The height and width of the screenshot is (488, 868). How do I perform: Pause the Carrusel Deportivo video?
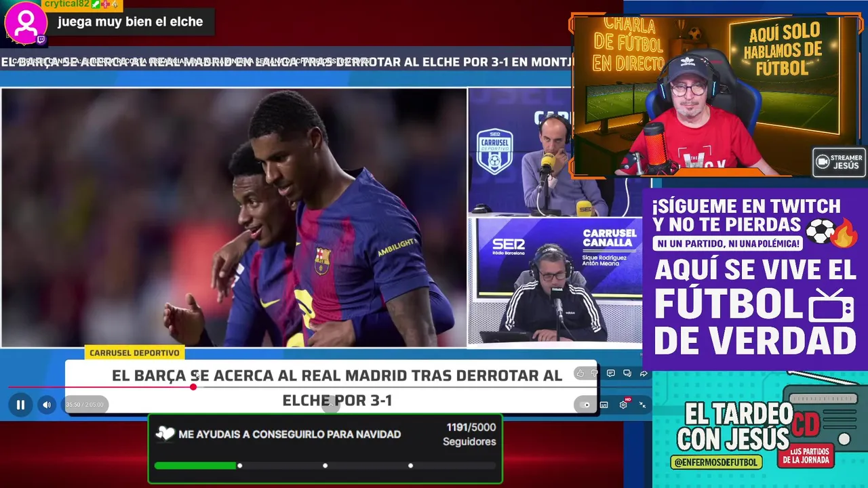point(20,405)
